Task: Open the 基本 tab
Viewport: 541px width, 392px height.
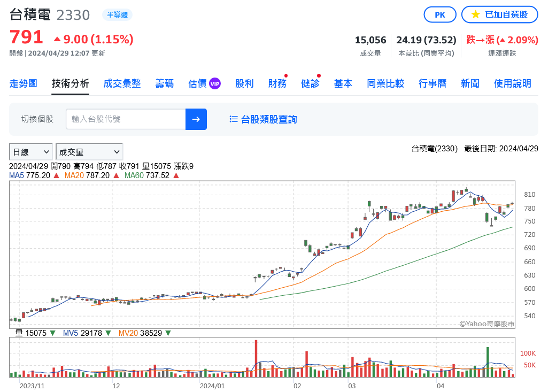Action: (343, 83)
